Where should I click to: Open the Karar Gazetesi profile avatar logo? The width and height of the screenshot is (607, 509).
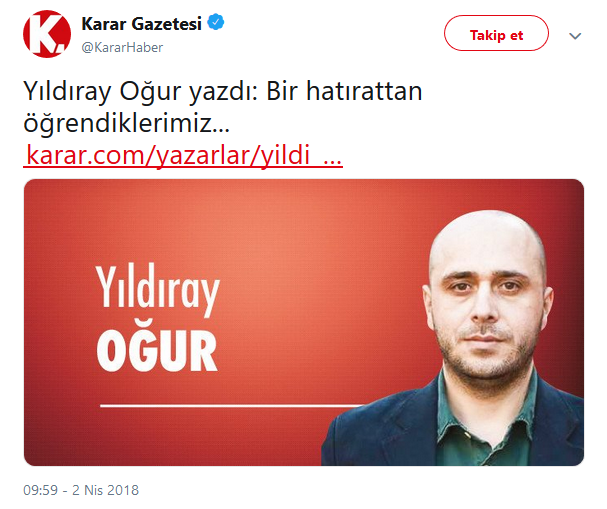[x=47, y=34]
